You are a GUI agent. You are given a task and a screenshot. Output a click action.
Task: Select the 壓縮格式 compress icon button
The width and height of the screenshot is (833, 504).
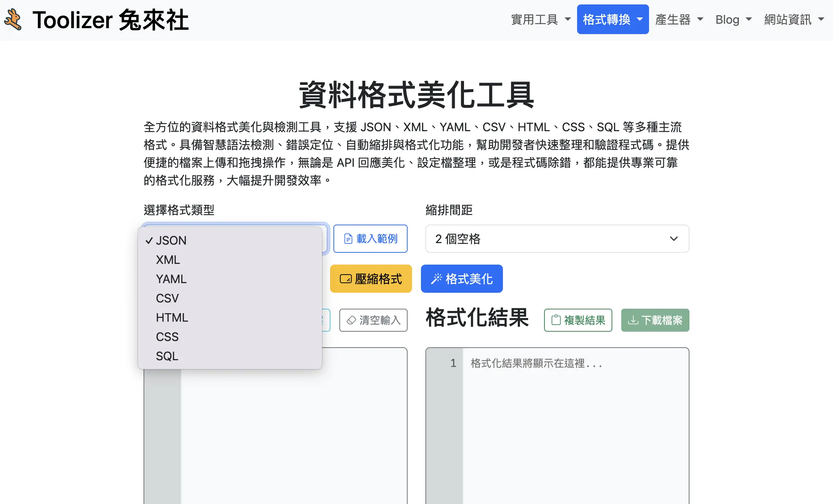(346, 278)
